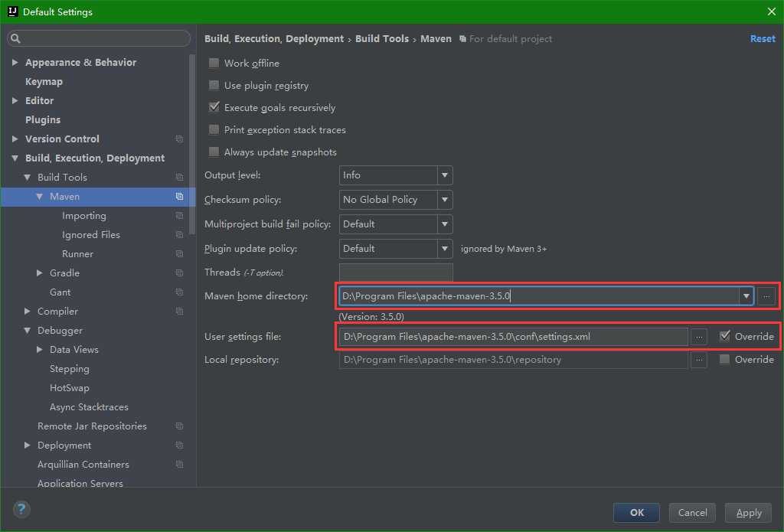Select Keymap in settings tree
784x532 pixels.
44,81
